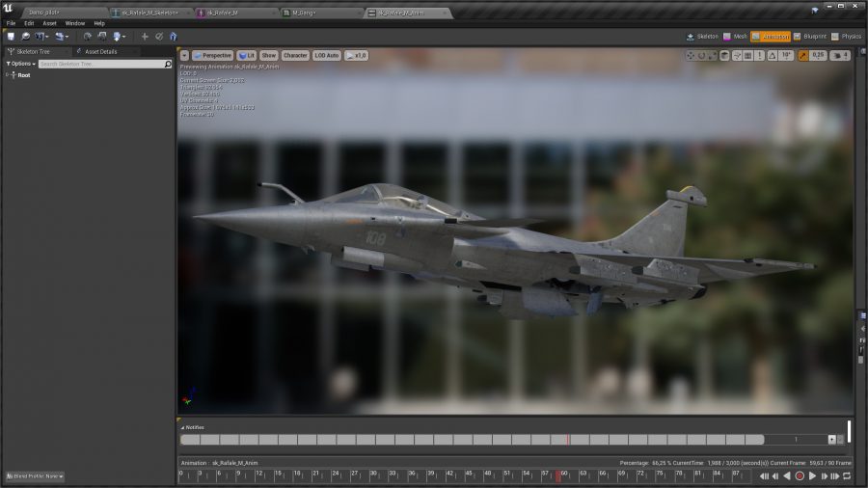Click the pin icon near window controls

[x=814, y=10]
